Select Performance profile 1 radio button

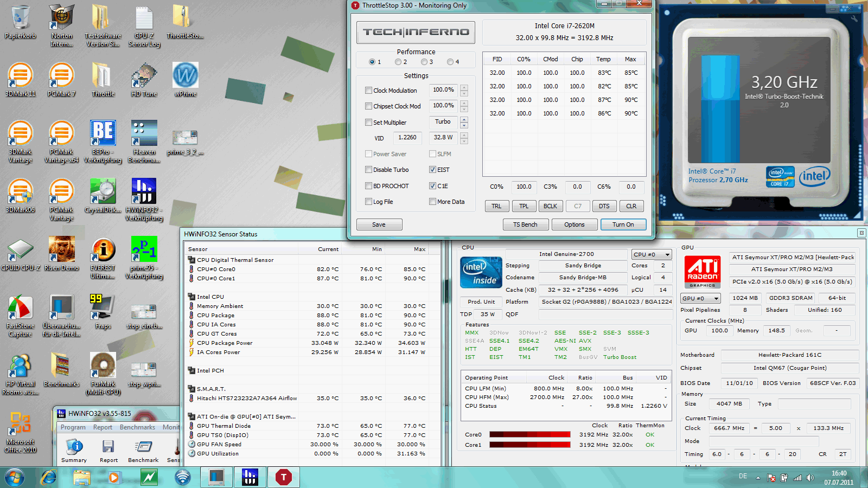pyautogui.click(x=372, y=62)
